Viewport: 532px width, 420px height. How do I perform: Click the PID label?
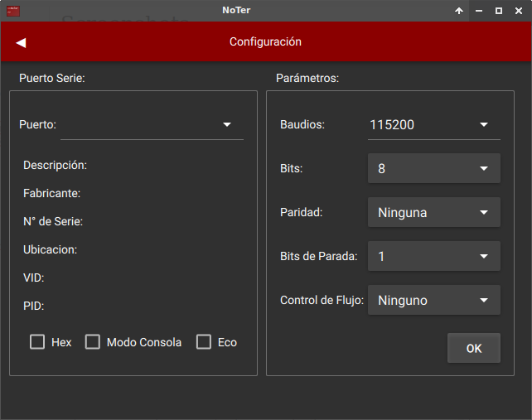[34, 306]
